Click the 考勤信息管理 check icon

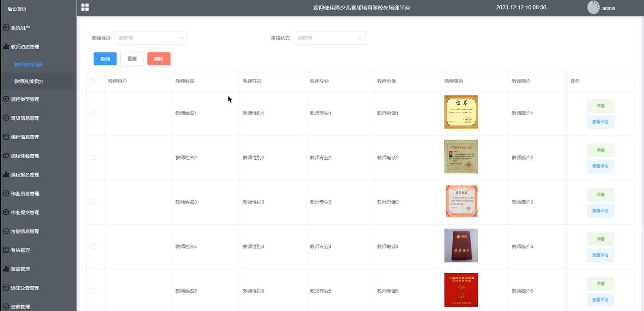click(6, 231)
